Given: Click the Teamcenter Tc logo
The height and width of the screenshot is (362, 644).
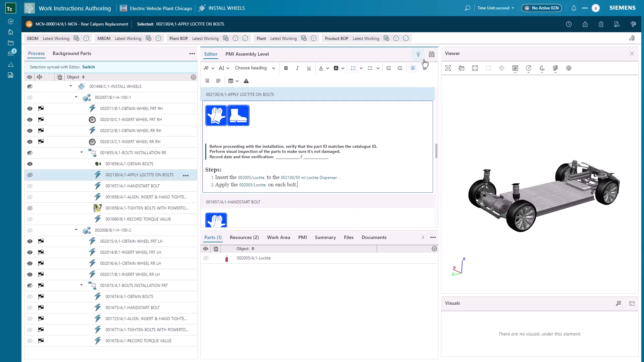Looking at the screenshot, I should tap(10, 9).
